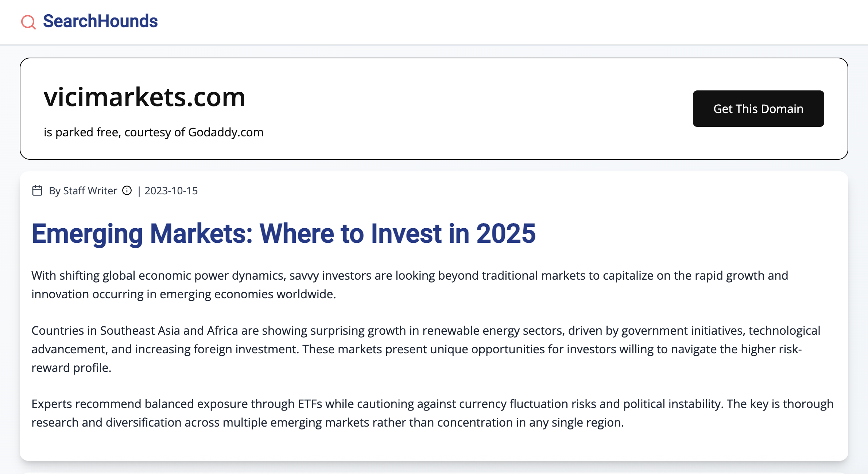Open the SearchHounds brand name link

(x=100, y=21)
